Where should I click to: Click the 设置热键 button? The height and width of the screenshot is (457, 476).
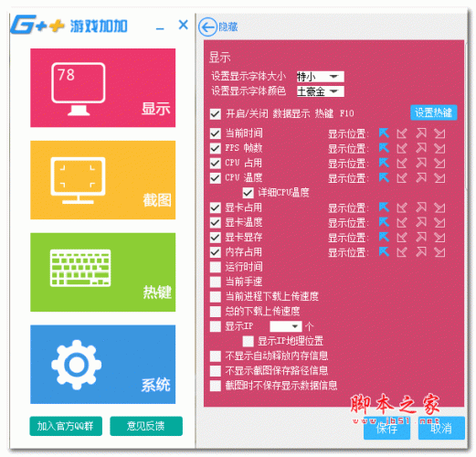[x=433, y=112]
